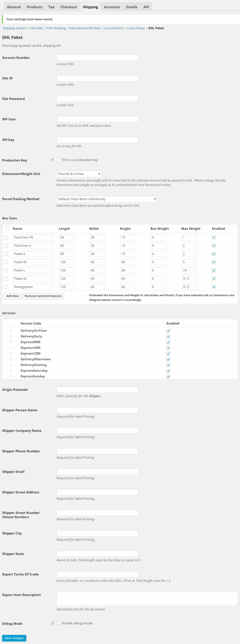Focus the Shipper Phone Number field

[x=97, y=451]
